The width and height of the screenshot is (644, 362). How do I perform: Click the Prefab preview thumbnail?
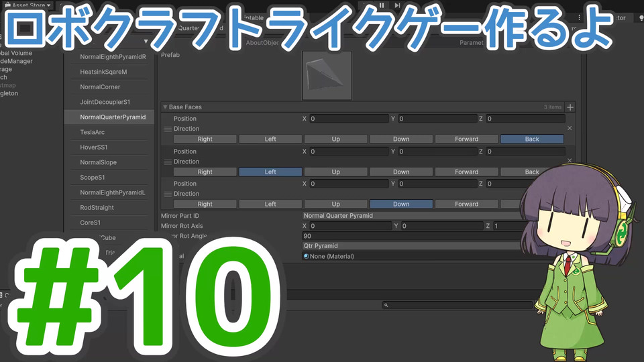point(327,76)
